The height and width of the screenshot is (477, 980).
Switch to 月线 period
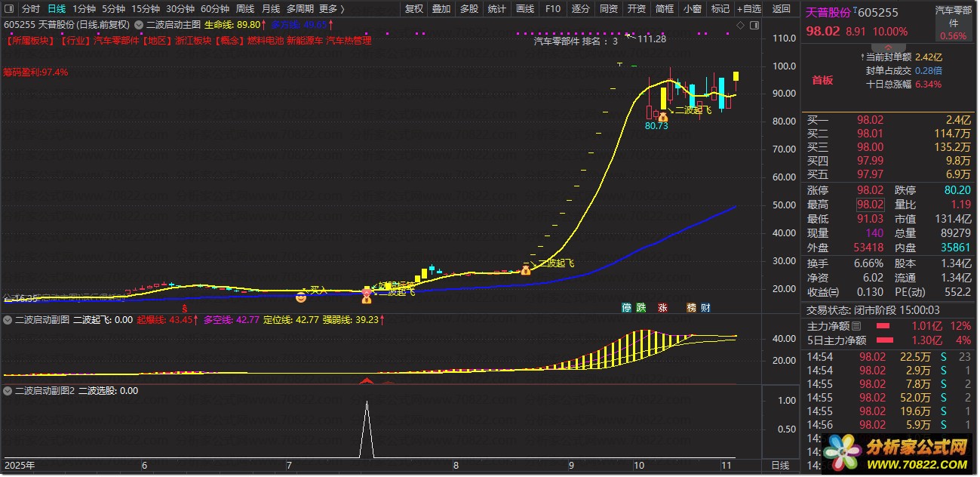click(x=271, y=9)
